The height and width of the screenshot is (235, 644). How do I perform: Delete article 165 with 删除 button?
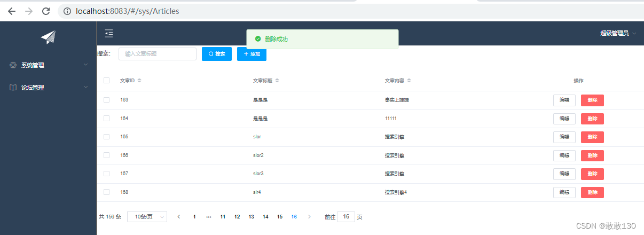click(x=592, y=137)
